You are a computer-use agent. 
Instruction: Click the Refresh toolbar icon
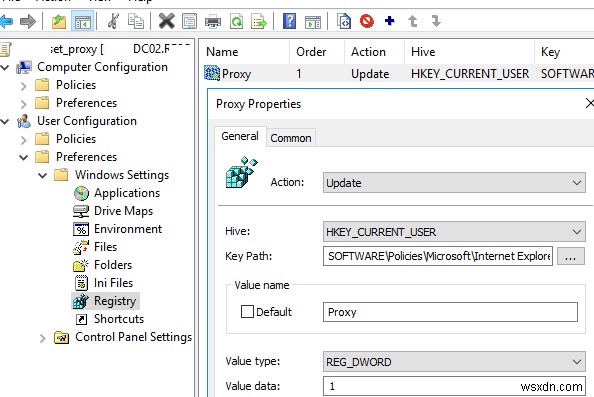[x=236, y=21]
